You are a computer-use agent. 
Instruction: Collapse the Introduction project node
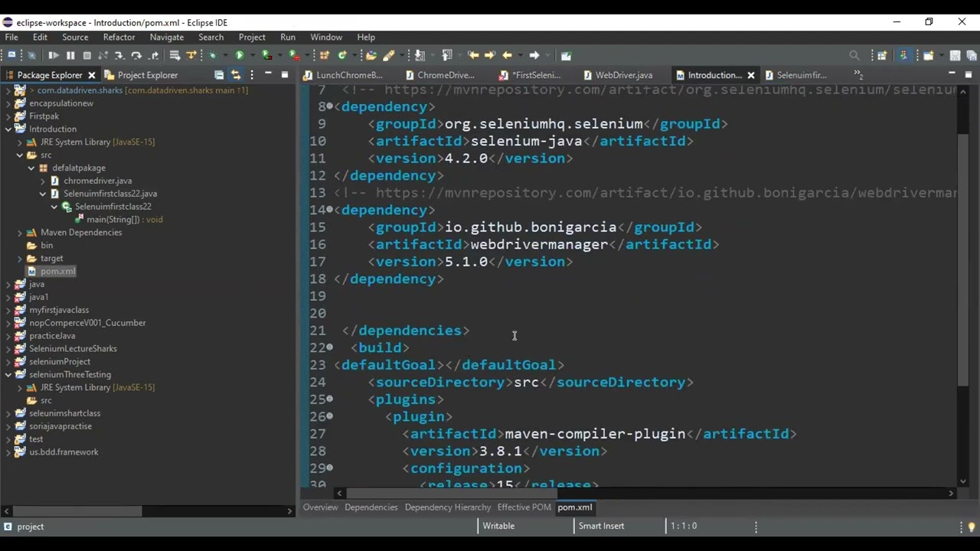(8, 129)
